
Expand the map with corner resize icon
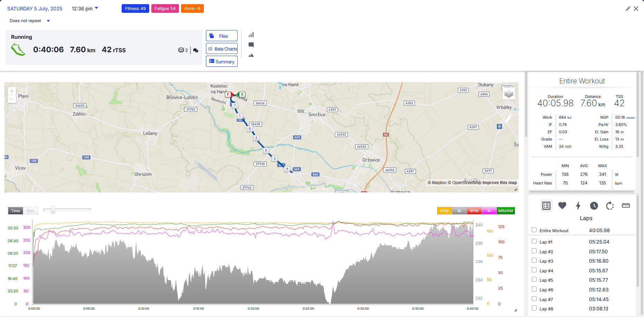click(x=515, y=189)
